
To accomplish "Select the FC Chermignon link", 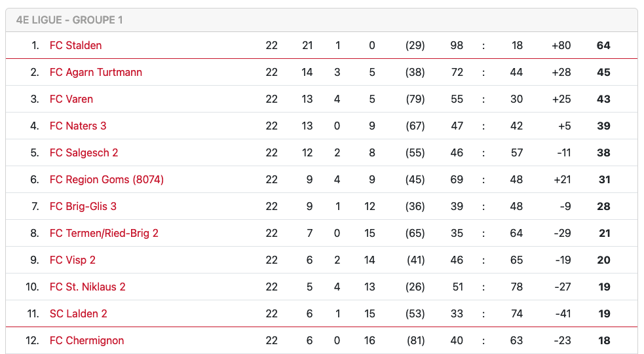I will (x=86, y=340).
